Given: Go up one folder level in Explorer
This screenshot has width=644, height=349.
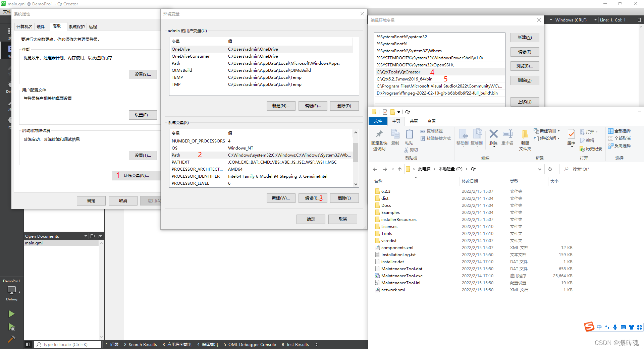Looking at the screenshot, I should click(x=400, y=169).
